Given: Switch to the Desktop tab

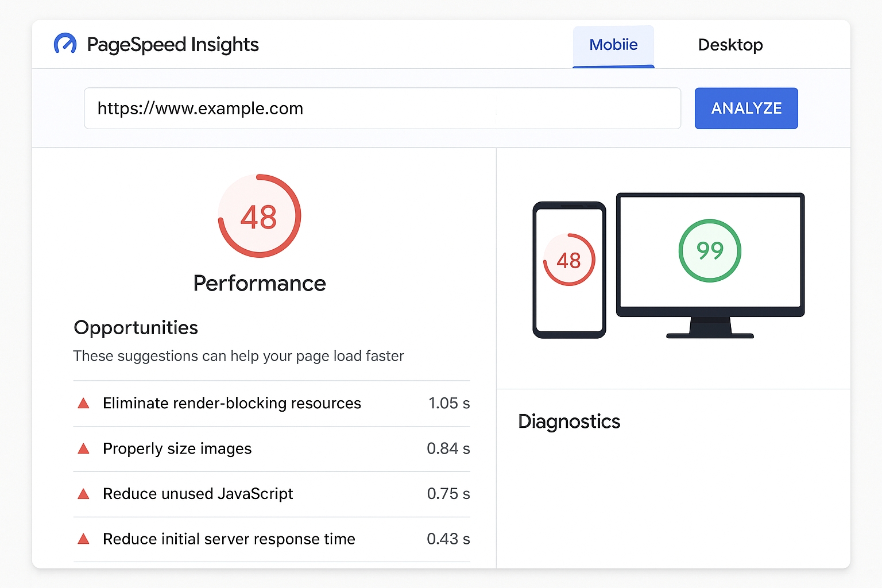Looking at the screenshot, I should point(730,45).
